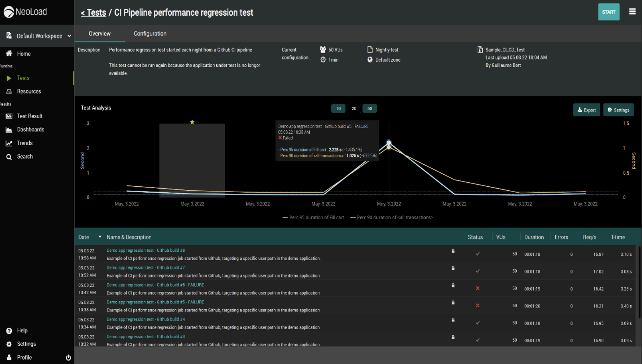The height and width of the screenshot is (364, 642).
Task: Click passed checkmark for build #8
Action: (x=477, y=254)
